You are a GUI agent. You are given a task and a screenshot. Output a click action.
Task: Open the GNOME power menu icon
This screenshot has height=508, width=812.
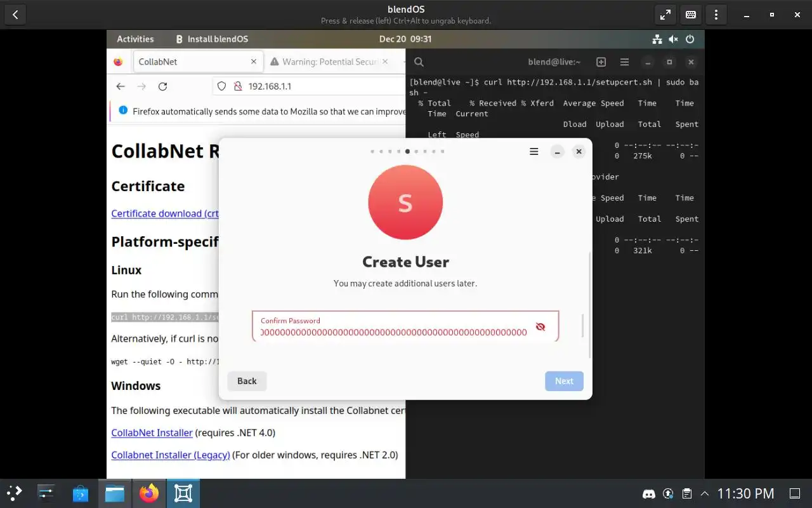[690, 39]
